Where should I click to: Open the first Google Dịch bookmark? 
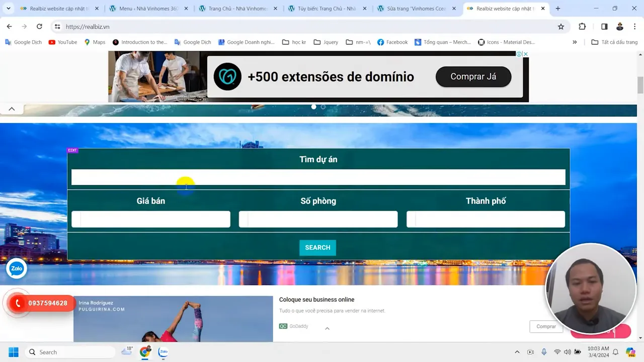click(x=23, y=42)
